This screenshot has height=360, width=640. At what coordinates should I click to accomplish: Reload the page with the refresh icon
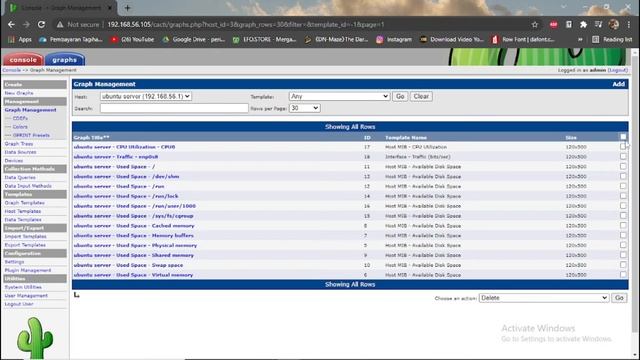(x=41, y=24)
